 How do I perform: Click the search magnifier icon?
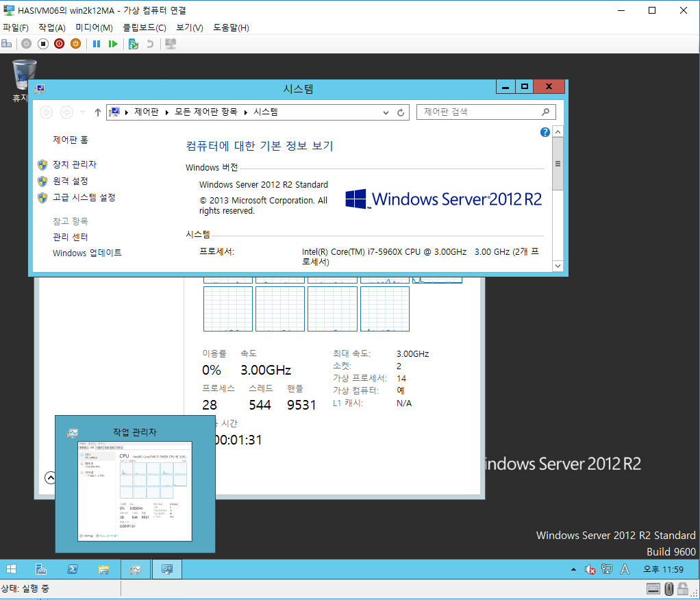545,112
